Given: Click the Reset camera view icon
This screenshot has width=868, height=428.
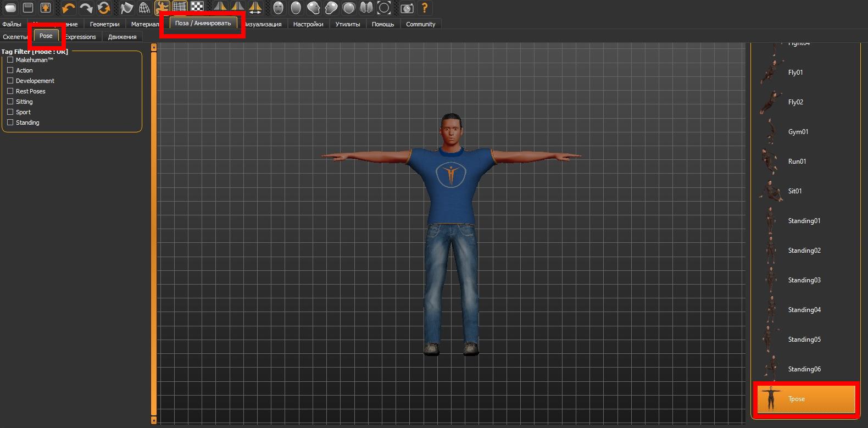Looking at the screenshot, I should (384, 8).
